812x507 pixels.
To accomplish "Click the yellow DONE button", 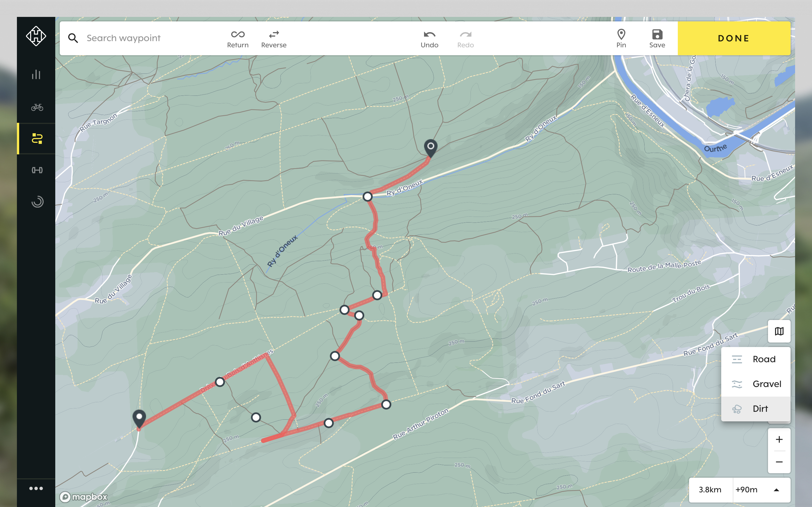I will click(x=734, y=38).
